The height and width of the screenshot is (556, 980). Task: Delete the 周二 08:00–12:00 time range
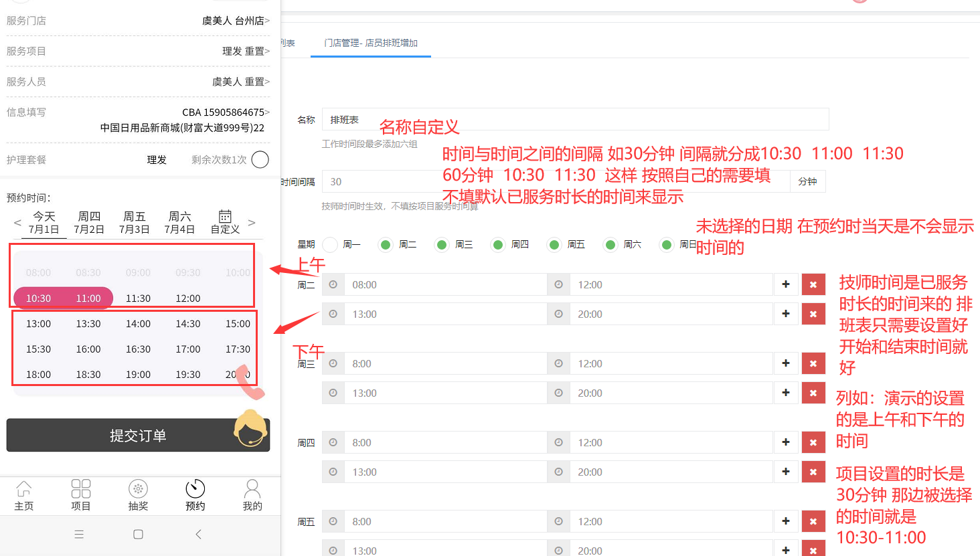(813, 285)
